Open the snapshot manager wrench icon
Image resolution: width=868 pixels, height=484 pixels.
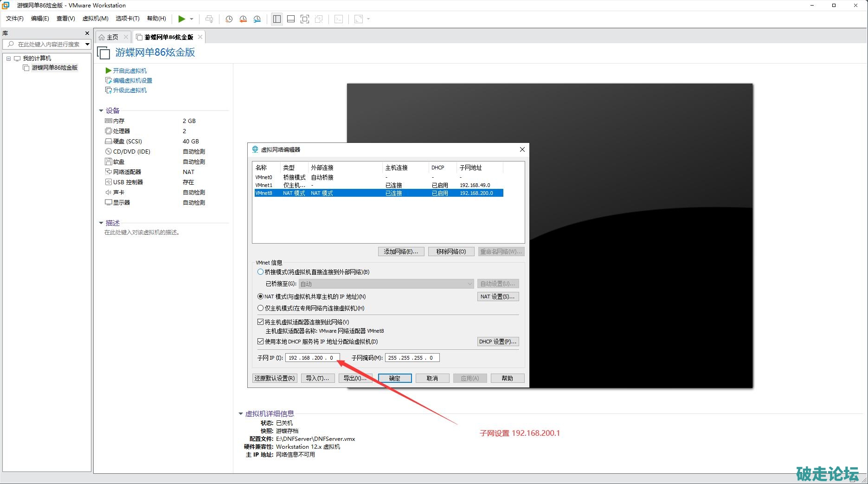click(257, 19)
